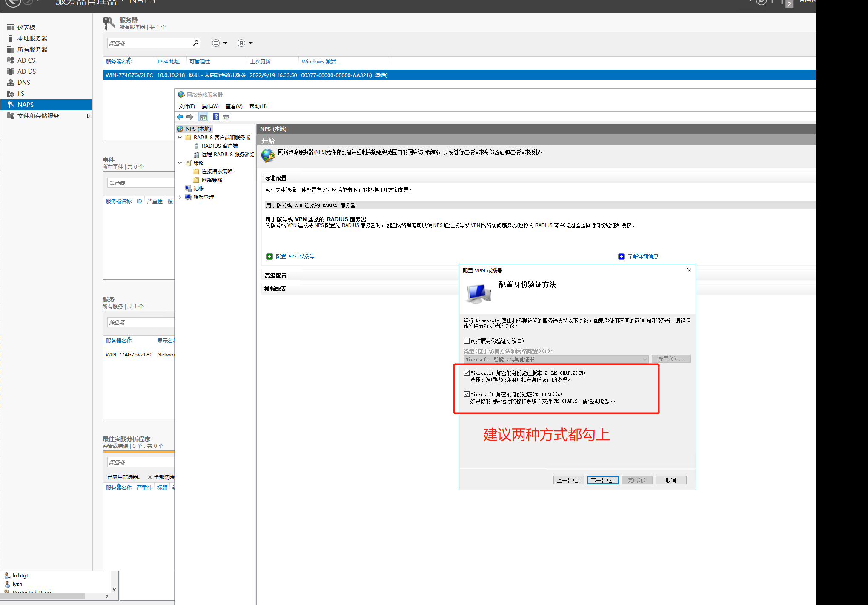Open the Dashboard icon in sidebar

click(11, 27)
